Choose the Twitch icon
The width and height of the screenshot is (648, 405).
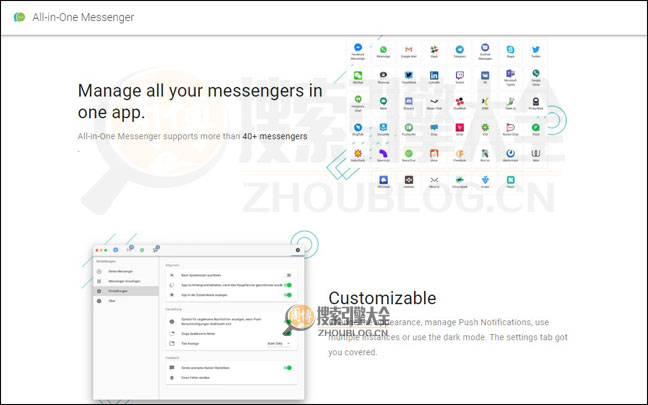460,75
